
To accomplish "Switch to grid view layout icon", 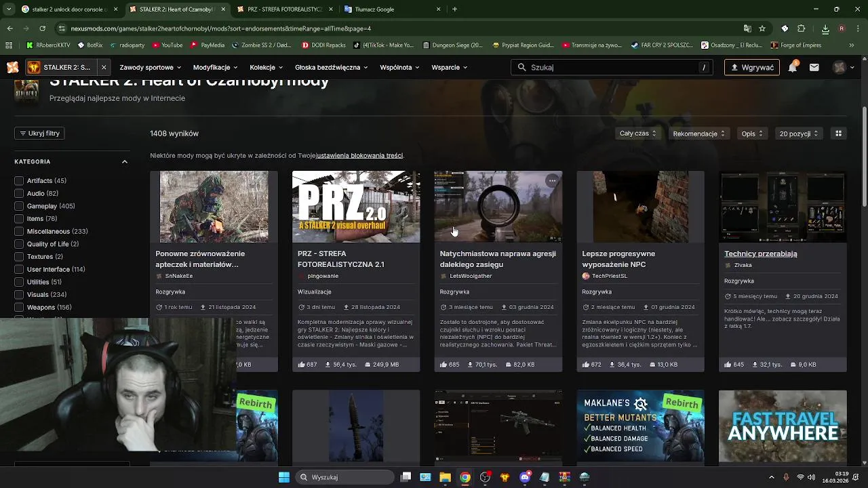I will (x=838, y=134).
